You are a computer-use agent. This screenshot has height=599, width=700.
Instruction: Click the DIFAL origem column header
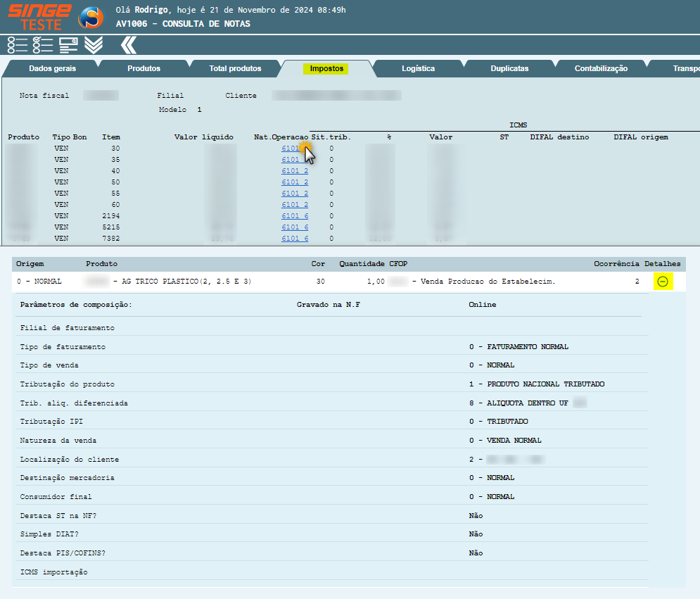(x=641, y=137)
